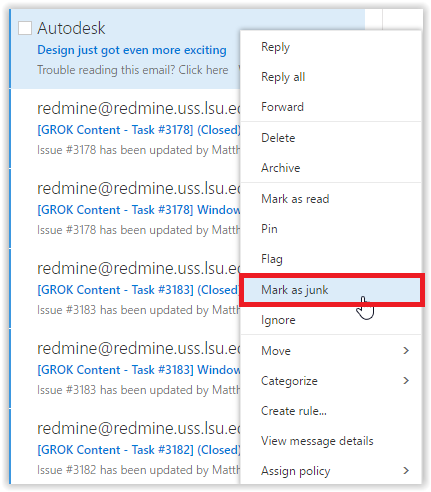
Task: Open the Assign policy submenu arrow
Action: coord(406,471)
